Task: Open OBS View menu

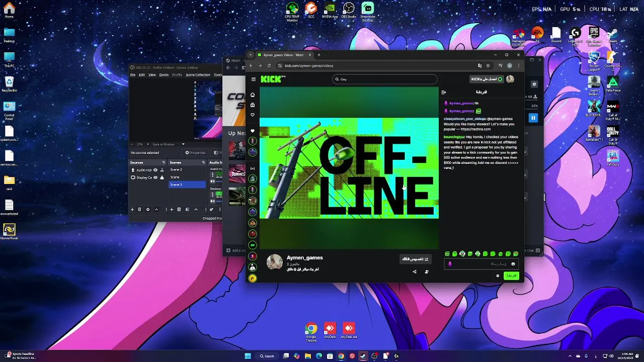Action: [152, 75]
